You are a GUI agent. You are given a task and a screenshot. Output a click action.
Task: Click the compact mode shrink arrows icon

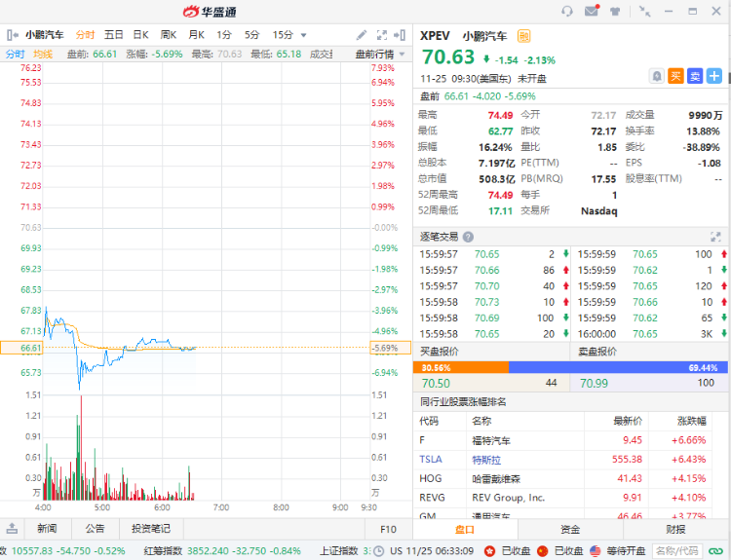click(645, 11)
